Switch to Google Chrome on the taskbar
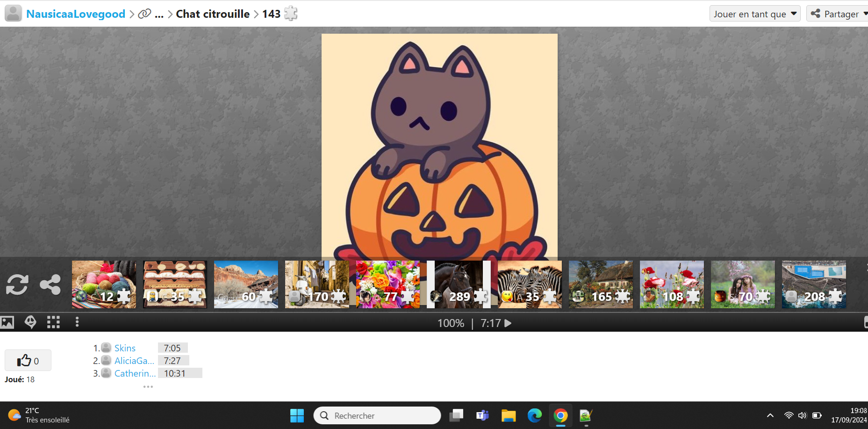This screenshot has width=868, height=429. coord(561,415)
